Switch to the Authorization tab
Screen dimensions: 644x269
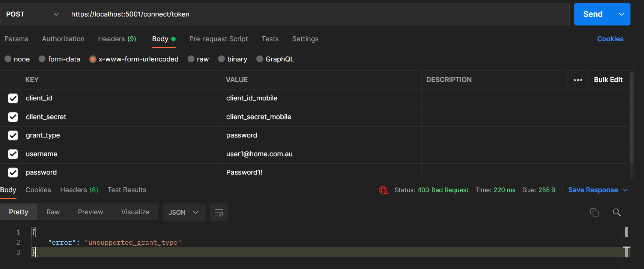click(x=63, y=39)
